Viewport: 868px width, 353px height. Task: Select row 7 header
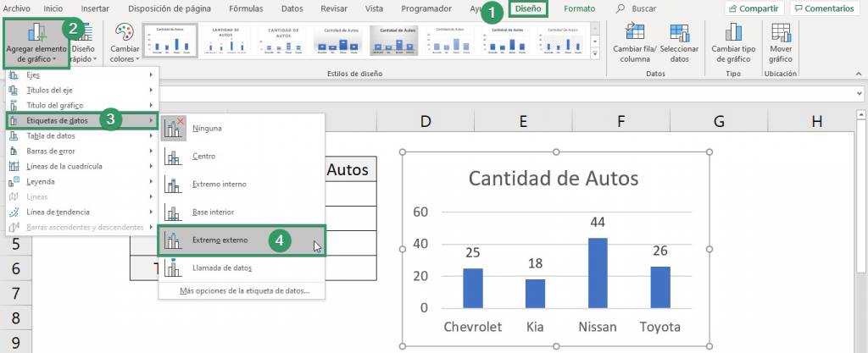pos(15,293)
